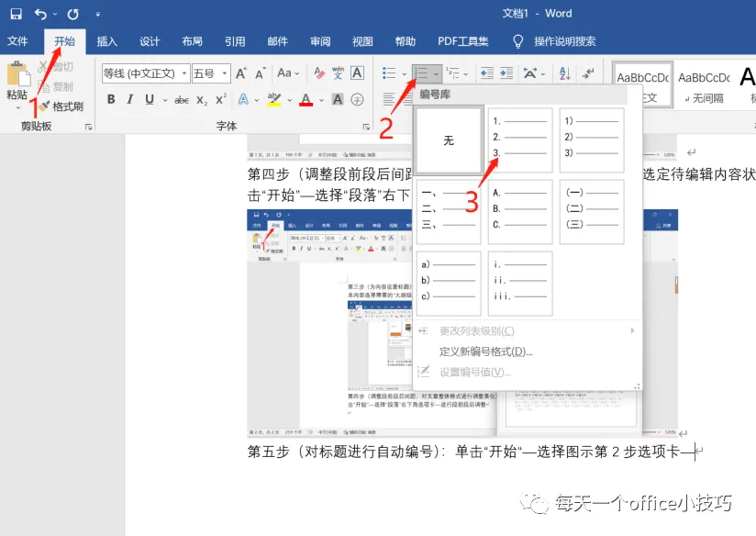Select the i. ii. iii. numbering format
The width and height of the screenshot is (756, 536).
[520, 284]
